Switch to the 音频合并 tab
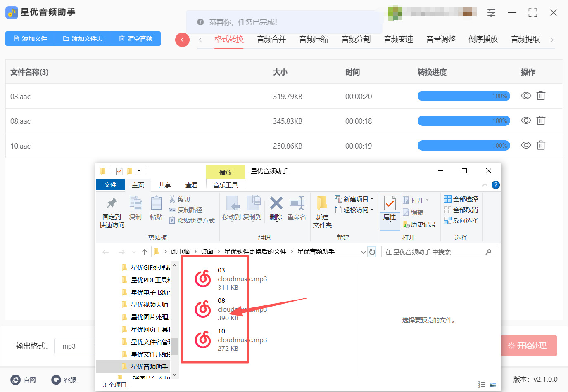The height and width of the screenshot is (392, 568). pyautogui.click(x=271, y=39)
